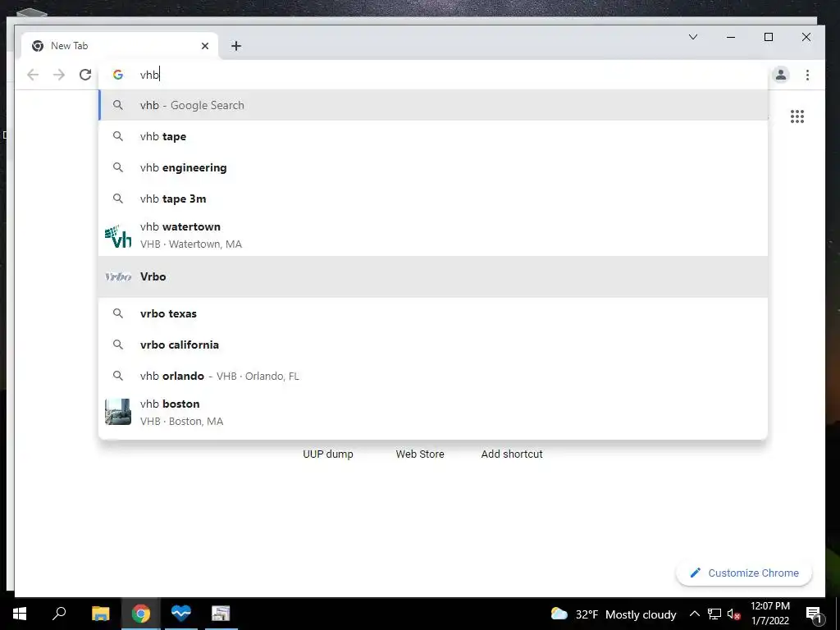The height and width of the screenshot is (630, 840).
Task: Click the browser forward arrow
Action: click(x=59, y=75)
